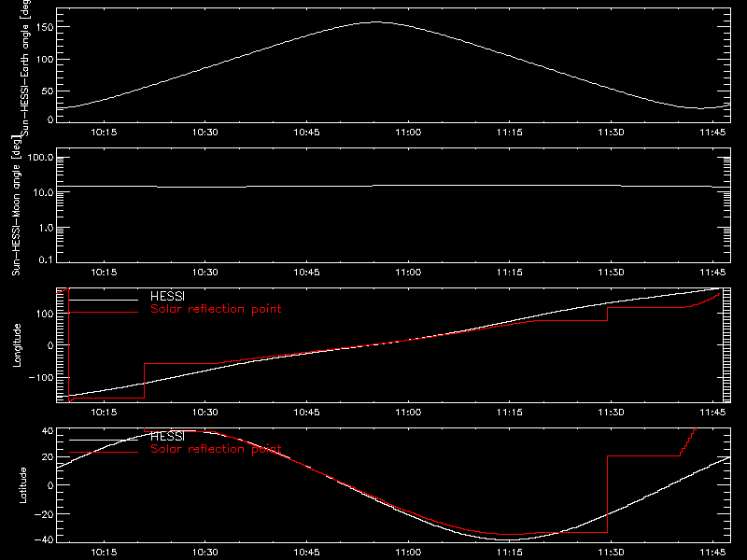747x560 pixels.
Task: Click 11:30 time label under Earth angle plot
Action: 612,133
